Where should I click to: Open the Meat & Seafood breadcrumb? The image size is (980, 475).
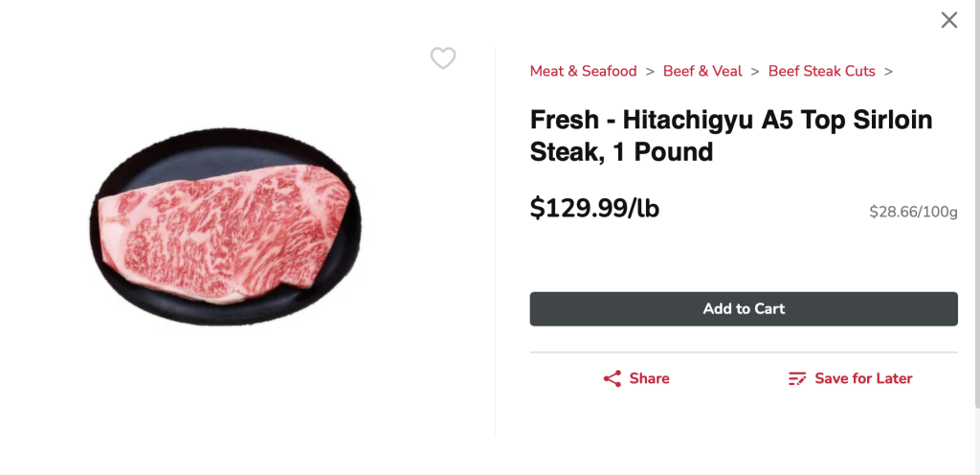(583, 71)
